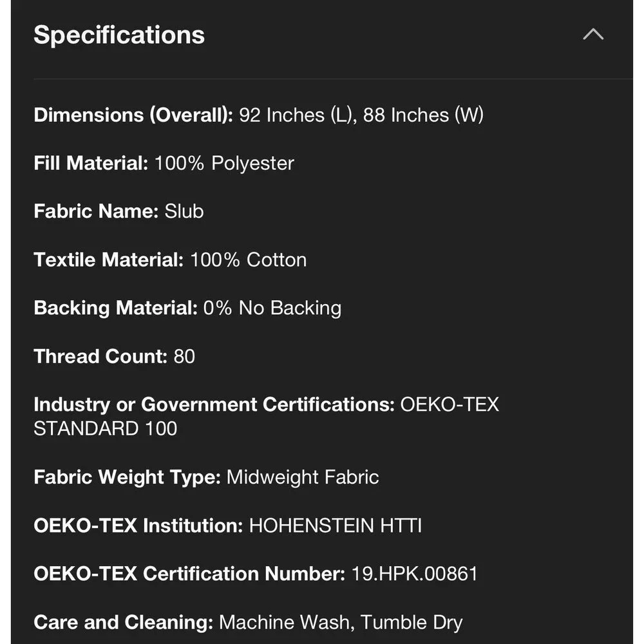Click the 0% No Backing value
The image size is (644, 644).
pos(272,308)
